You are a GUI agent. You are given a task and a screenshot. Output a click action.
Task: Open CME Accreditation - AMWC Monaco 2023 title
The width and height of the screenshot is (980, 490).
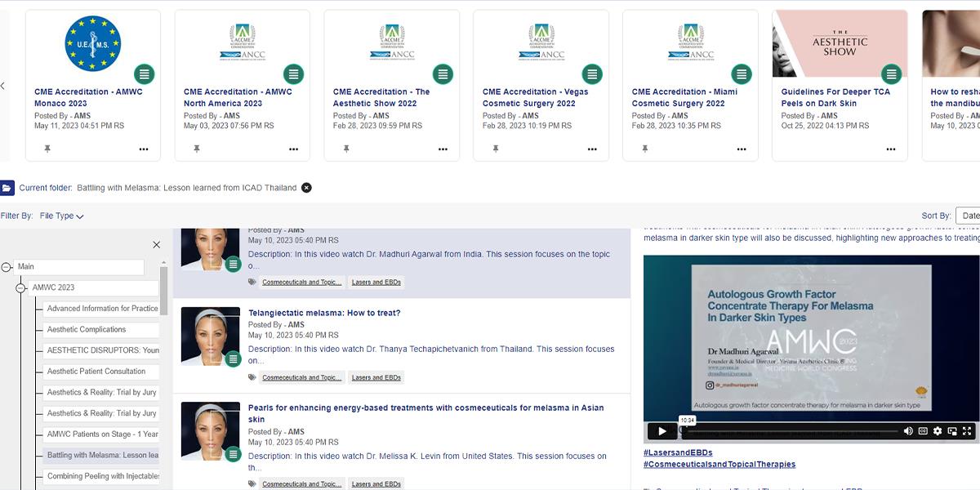pyautogui.click(x=88, y=97)
